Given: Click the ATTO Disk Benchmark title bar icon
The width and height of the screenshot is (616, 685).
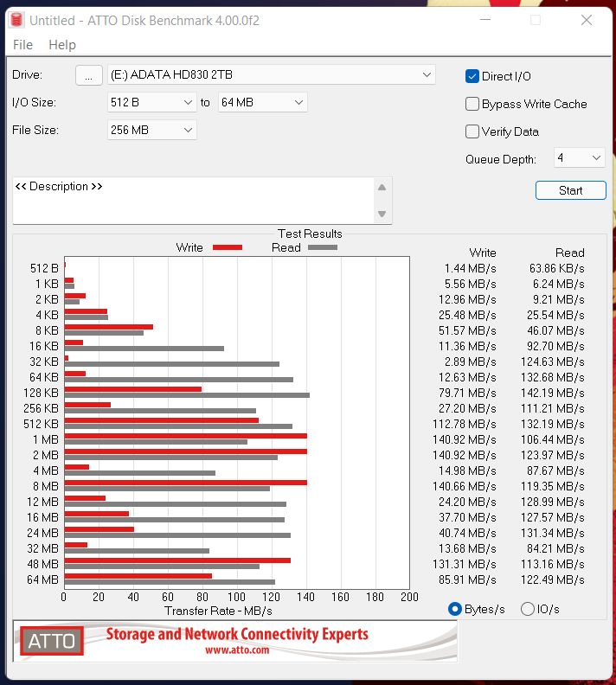Looking at the screenshot, I should pos(16,20).
